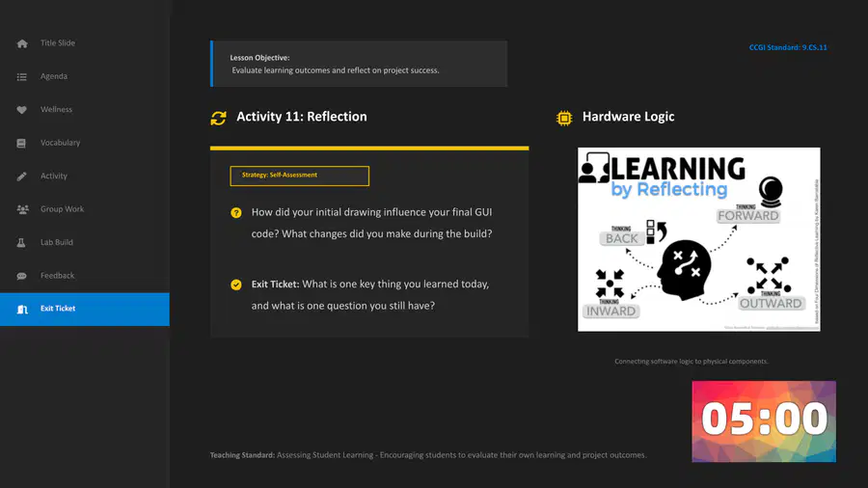Select the people icon for Group Work
Viewport: 868px width, 488px height.
[23, 209]
